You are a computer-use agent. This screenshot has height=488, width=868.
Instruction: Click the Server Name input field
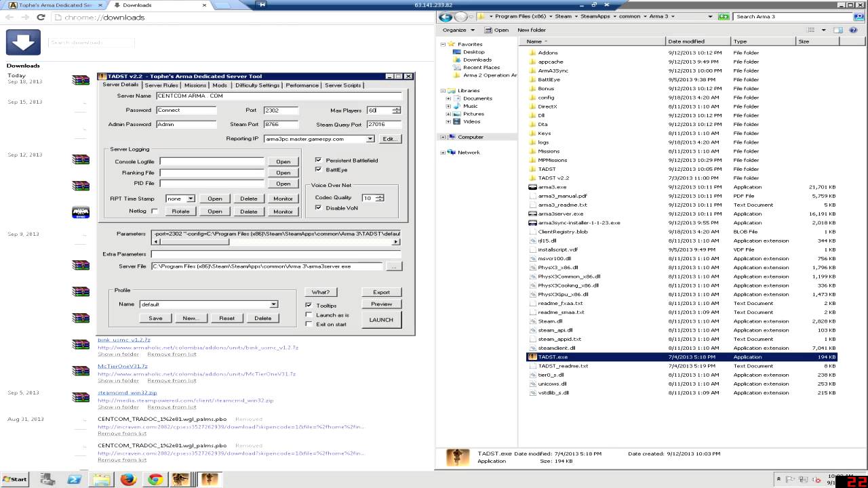[x=279, y=96]
